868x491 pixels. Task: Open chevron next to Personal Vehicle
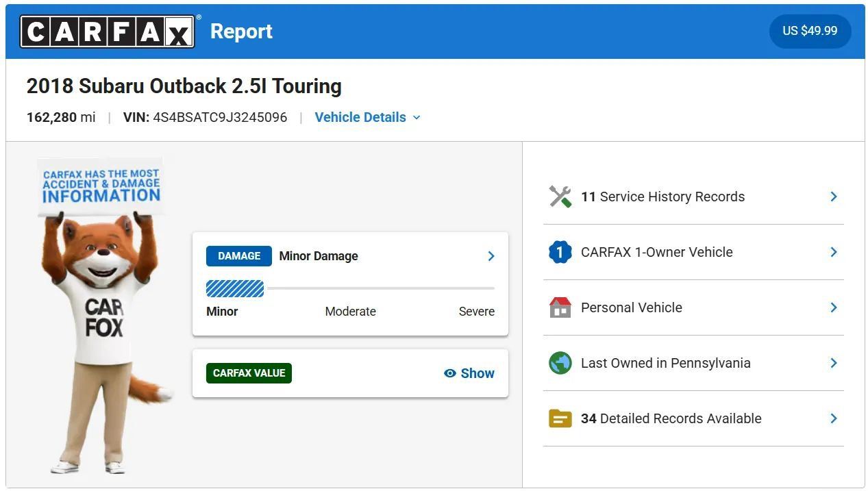[834, 307]
